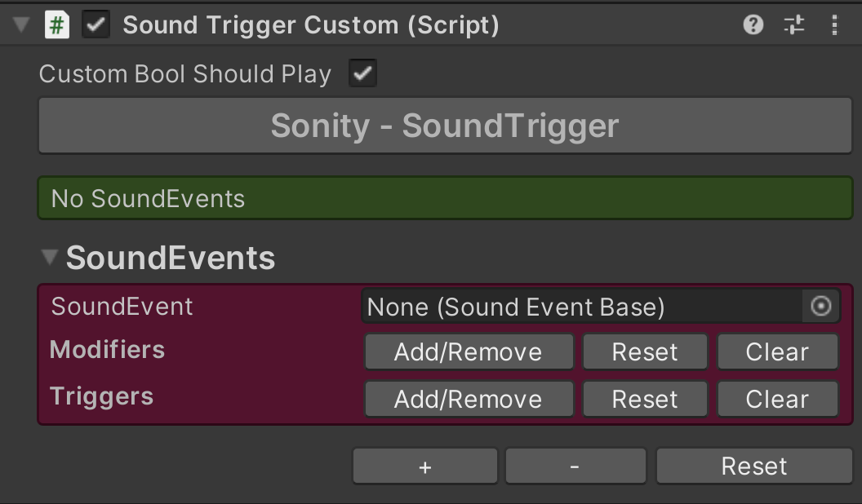Clear the Triggers

pyautogui.click(x=777, y=400)
